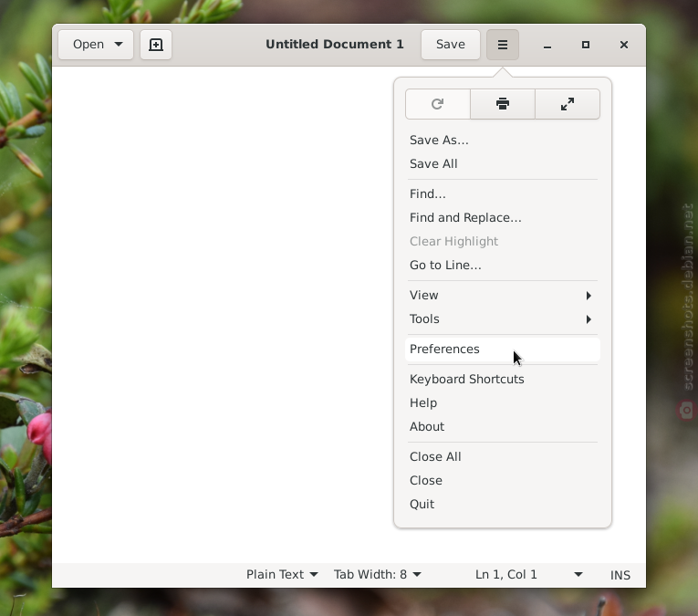
Task: Click the window maximize icon
Action: point(586,45)
